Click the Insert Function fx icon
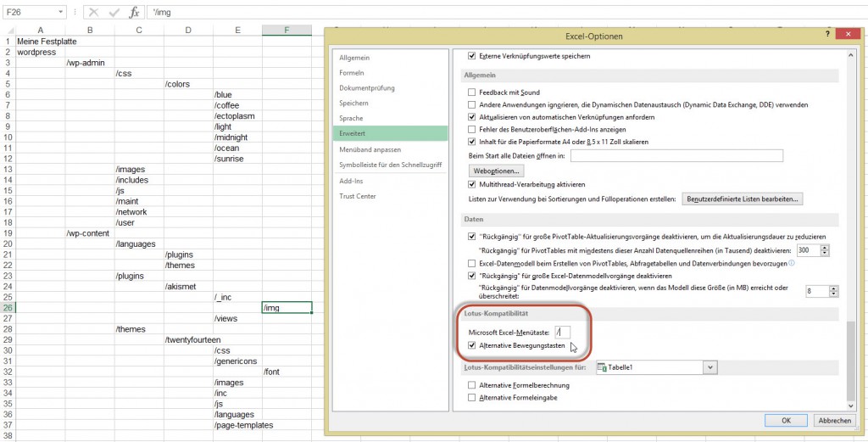Screen dimensions: 868x442 pyautogui.click(x=134, y=14)
